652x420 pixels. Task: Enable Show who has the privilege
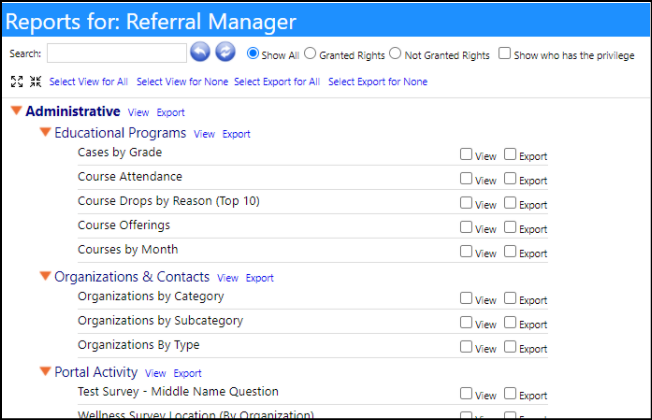(504, 53)
